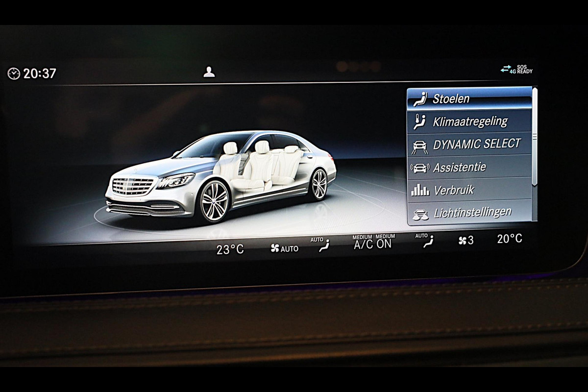
Task: Tap the DYNAMIC SELECT car icon
Action: tap(419, 145)
